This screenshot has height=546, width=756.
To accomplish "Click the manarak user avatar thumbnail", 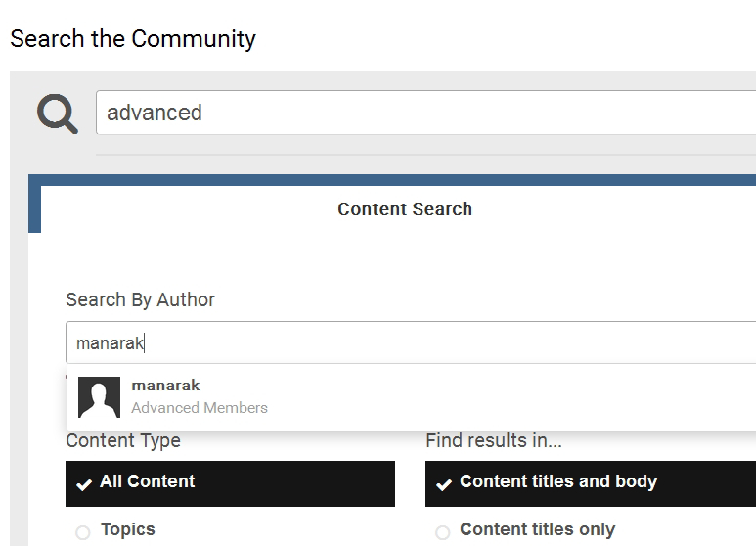I will tap(100, 397).
